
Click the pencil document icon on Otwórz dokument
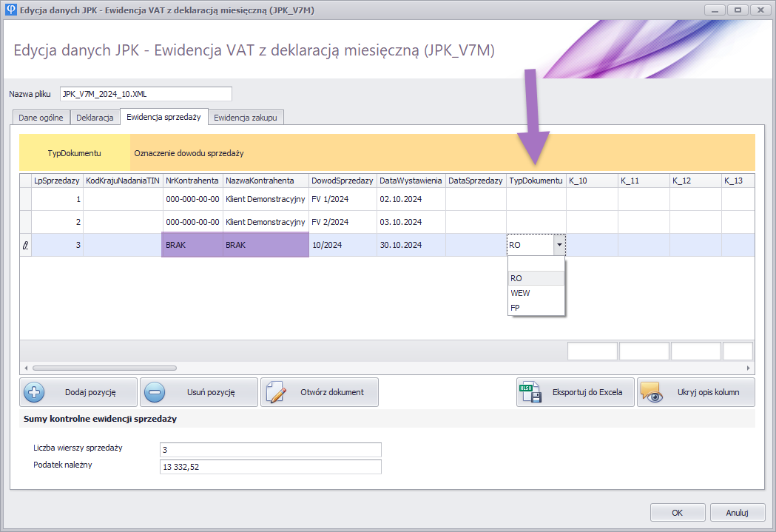tap(275, 392)
